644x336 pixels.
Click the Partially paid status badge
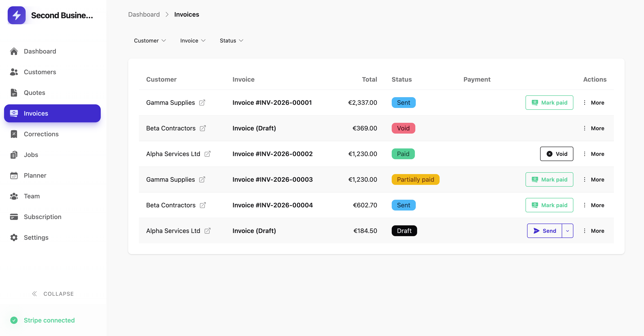tap(415, 179)
